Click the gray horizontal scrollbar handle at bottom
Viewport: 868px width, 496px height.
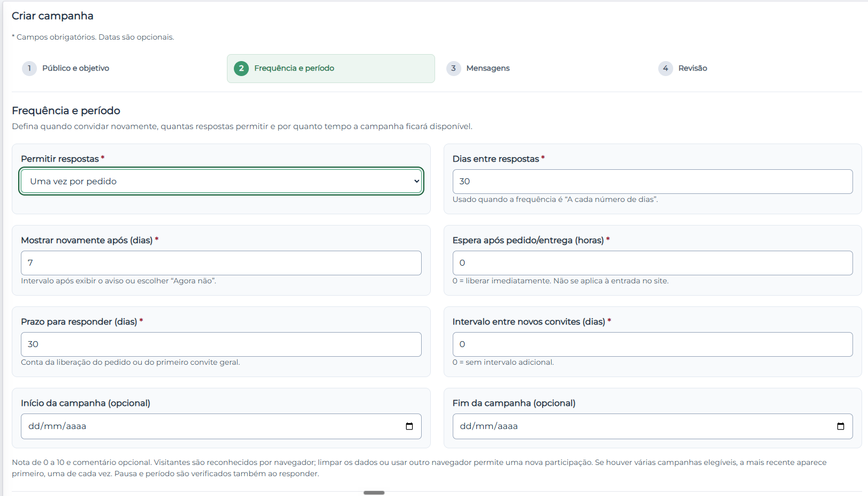pyautogui.click(x=374, y=493)
